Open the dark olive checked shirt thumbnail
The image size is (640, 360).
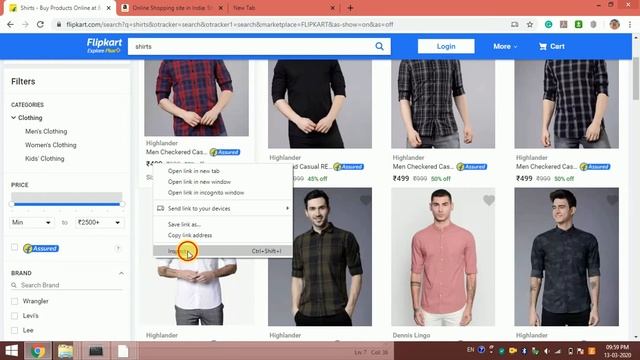tap(320, 257)
